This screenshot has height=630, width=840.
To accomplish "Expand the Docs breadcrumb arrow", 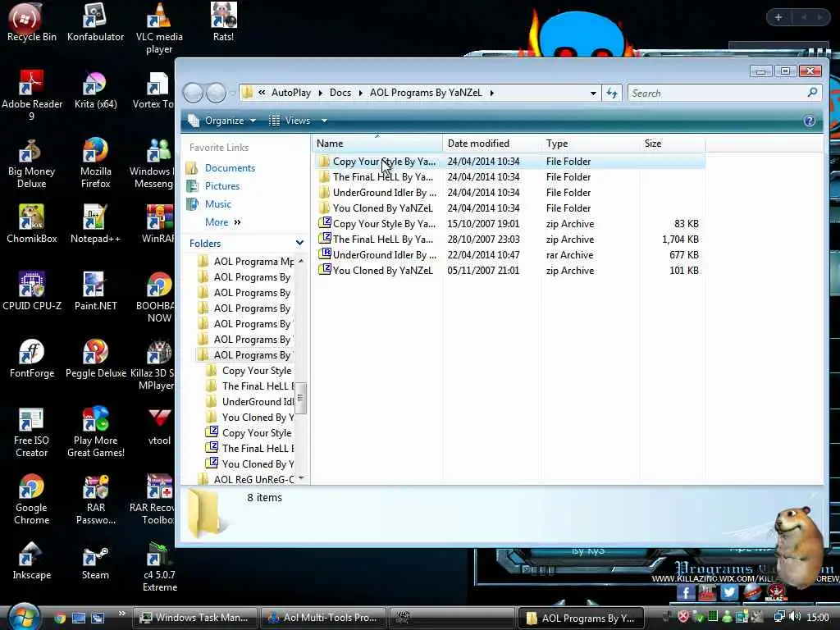I will pyautogui.click(x=361, y=94).
